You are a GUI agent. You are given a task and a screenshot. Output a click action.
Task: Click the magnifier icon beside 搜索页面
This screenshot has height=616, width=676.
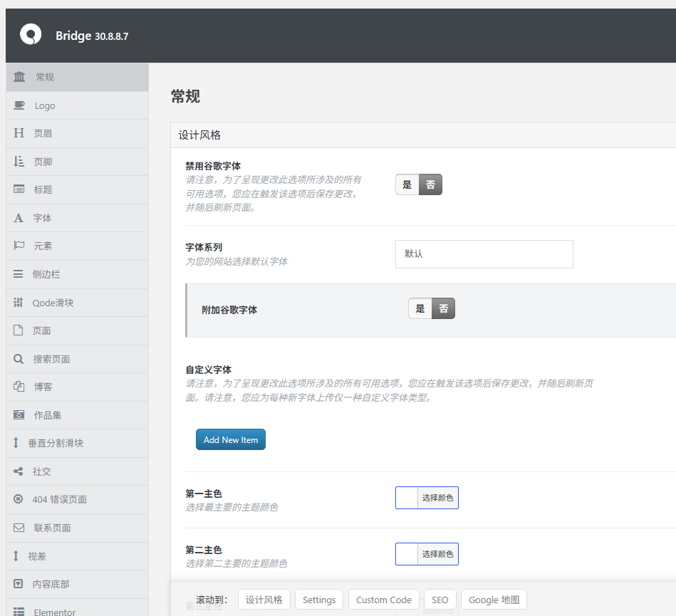(x=19, y=359)
